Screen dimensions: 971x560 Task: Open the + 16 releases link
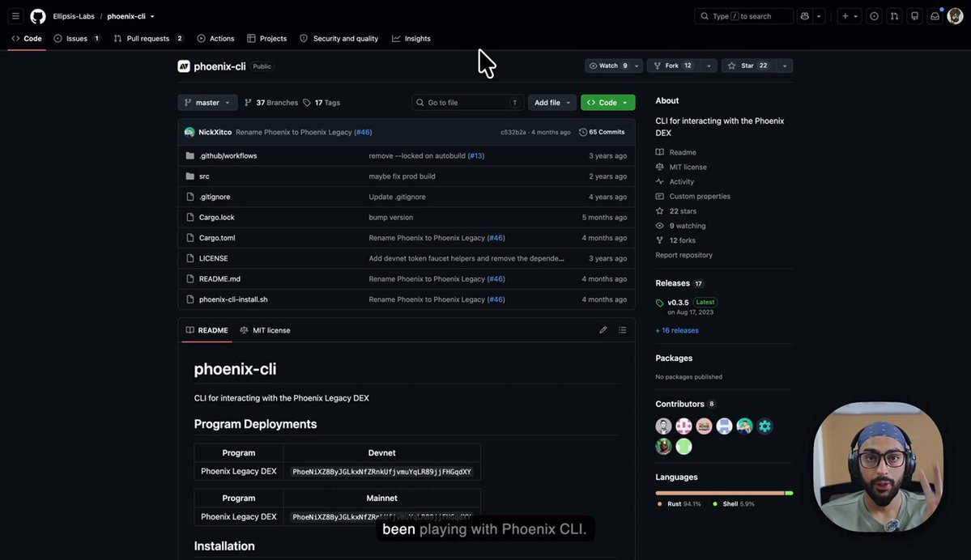[x=677, y=330]
